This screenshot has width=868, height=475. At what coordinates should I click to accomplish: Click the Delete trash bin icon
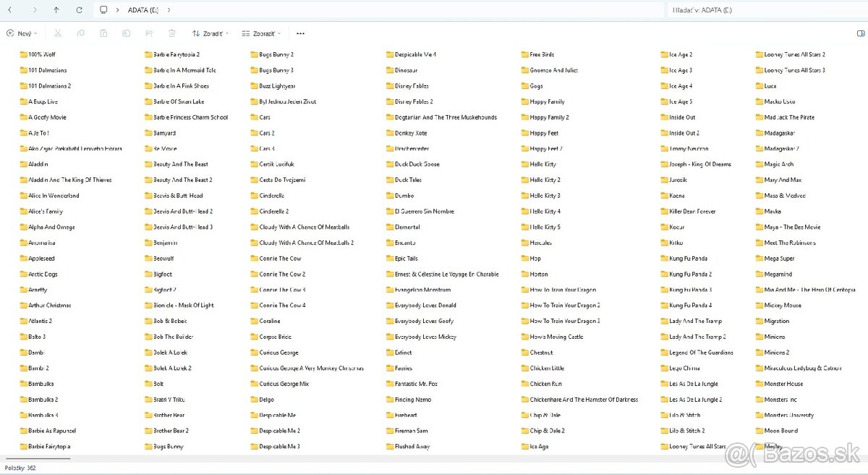(171, 33)
